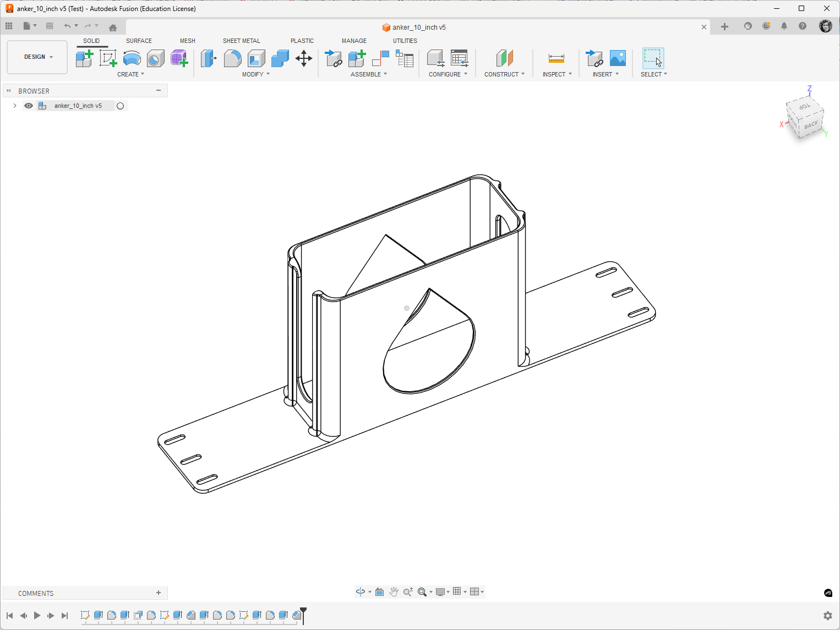The height and width of the screenshot is (630, 840).
Task: Jump to the beginning of the timeline
Action: 9,615
